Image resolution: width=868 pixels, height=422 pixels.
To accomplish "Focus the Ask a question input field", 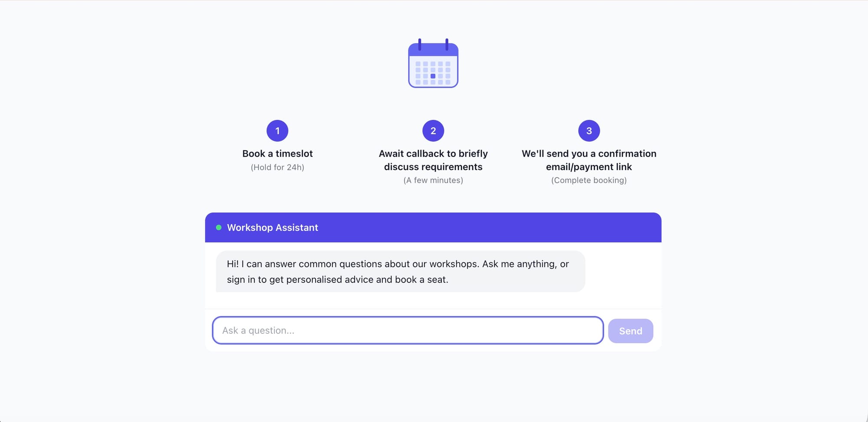I will point(408,330).
